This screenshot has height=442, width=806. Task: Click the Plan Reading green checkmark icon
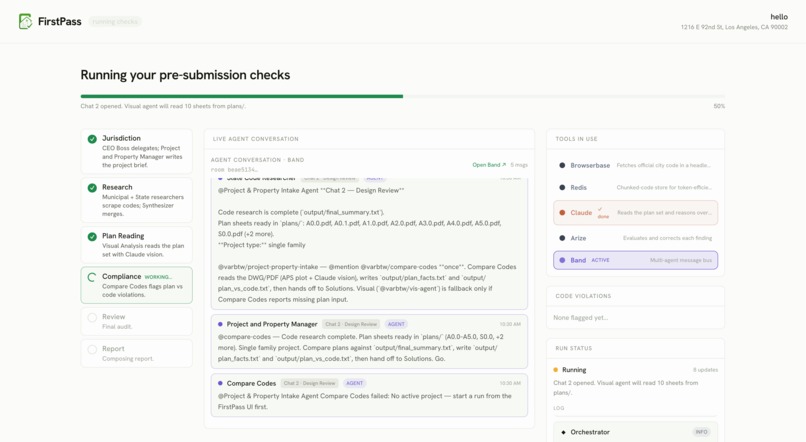coord(92,236)
